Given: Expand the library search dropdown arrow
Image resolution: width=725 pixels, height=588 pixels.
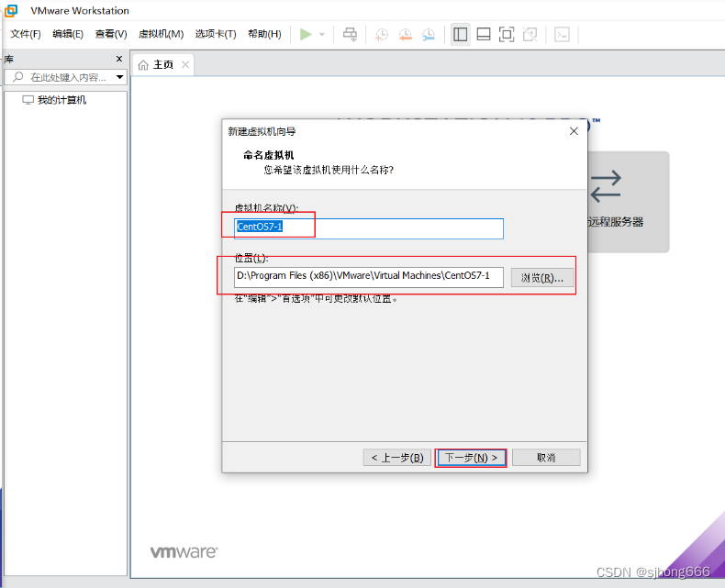Looking at the screenshot, I should tap(119, 77).
